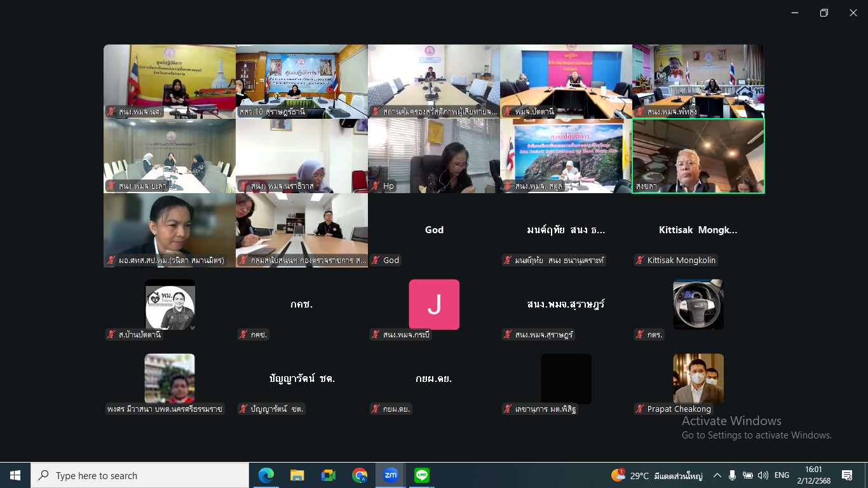The height and width of the screenshot is (488, 868).
Task: Show hidden system tray icons
Action: (717, 475)
